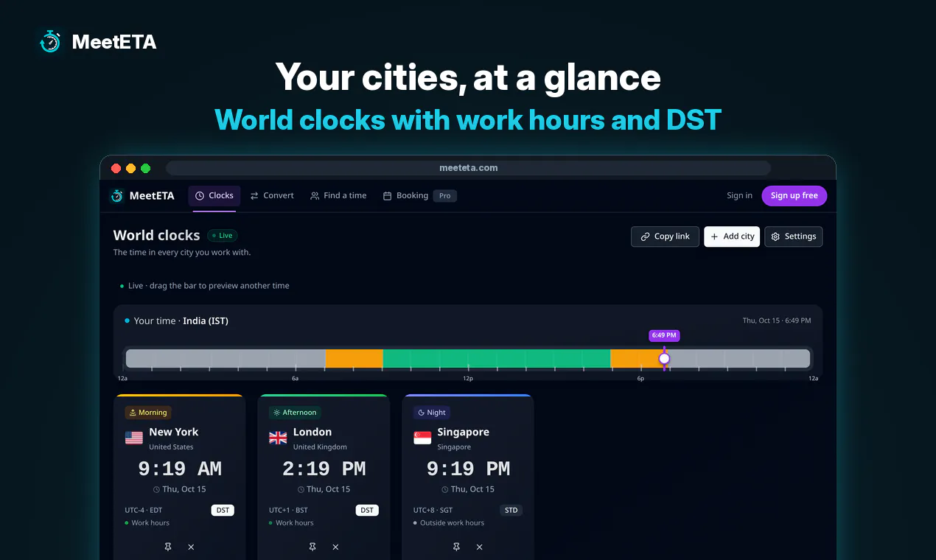The height and width of the screenshot is (560, 936).
Task: Click the STD badge on Singapore card
Action: click(x=511, y=510)
